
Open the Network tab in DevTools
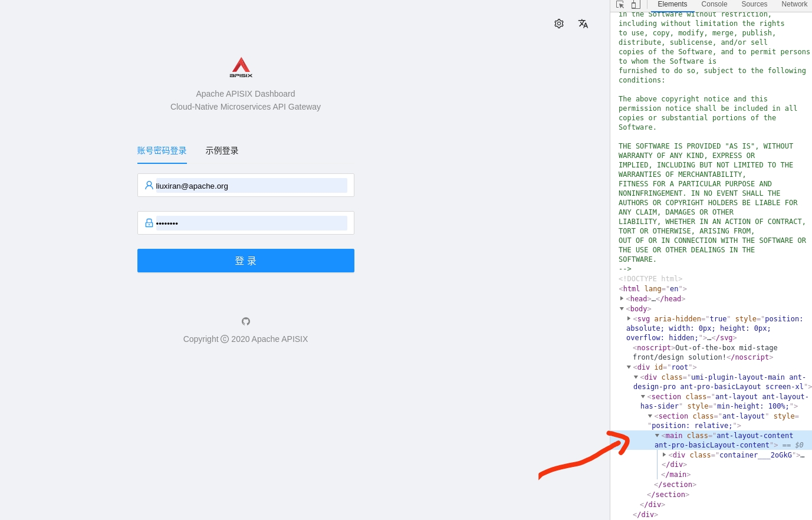pyautogui.click(x=794, y=4)
